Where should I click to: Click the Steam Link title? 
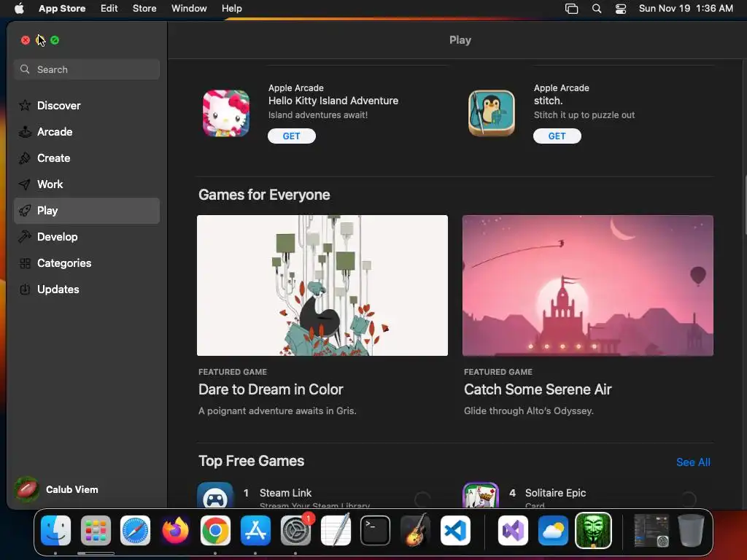285,493
